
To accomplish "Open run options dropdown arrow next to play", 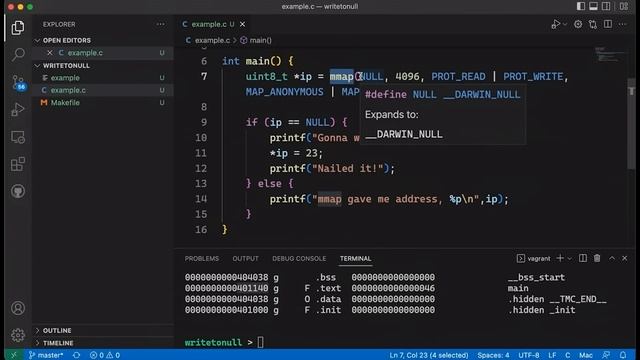I will 565,24.
